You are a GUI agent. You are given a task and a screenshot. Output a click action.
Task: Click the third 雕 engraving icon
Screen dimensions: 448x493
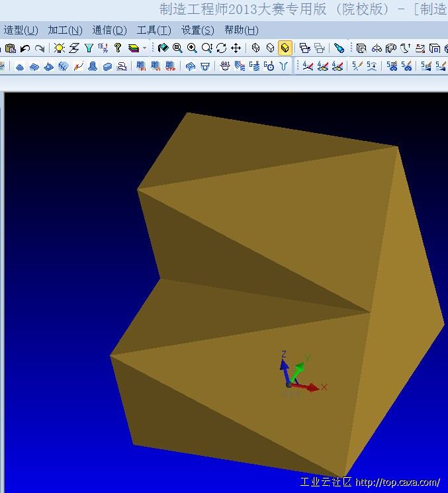click(x=170, y=66)
